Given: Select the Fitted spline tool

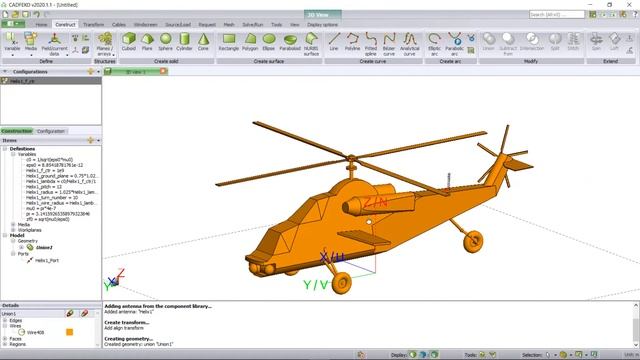Looking at the screenshot, I should tap(371, 44).
